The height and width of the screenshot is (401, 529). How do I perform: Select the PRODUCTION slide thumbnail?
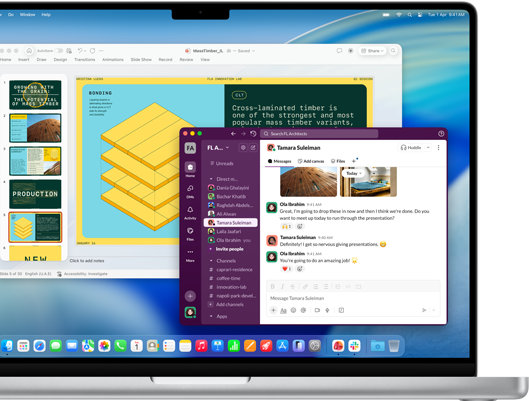[x=35, y=194]
